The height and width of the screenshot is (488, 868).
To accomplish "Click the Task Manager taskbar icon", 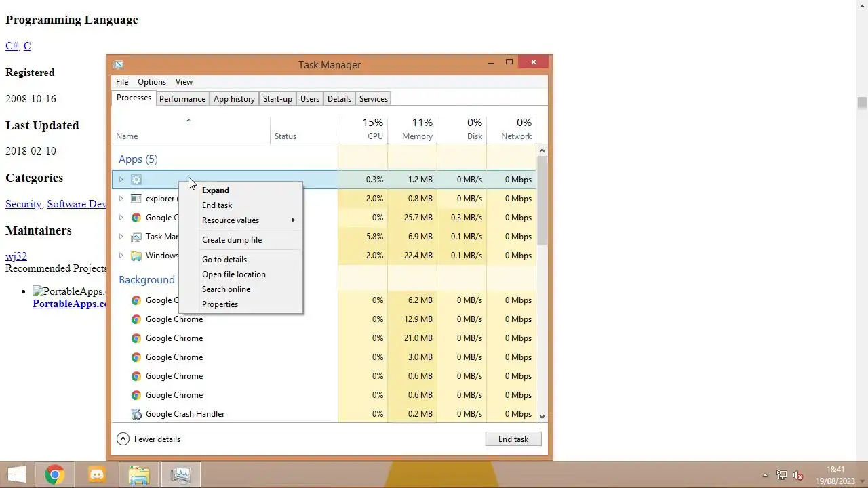I will click(180, 475).
